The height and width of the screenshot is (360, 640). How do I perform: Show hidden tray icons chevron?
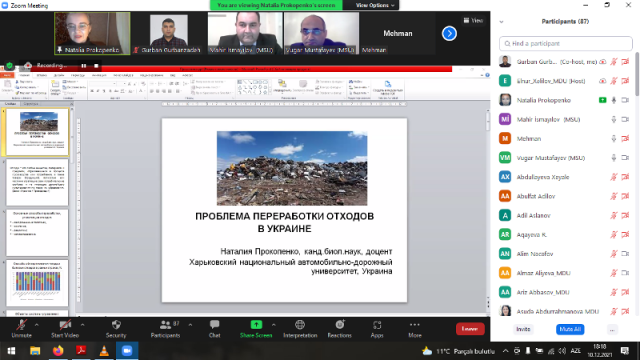(x=505, y=351)
